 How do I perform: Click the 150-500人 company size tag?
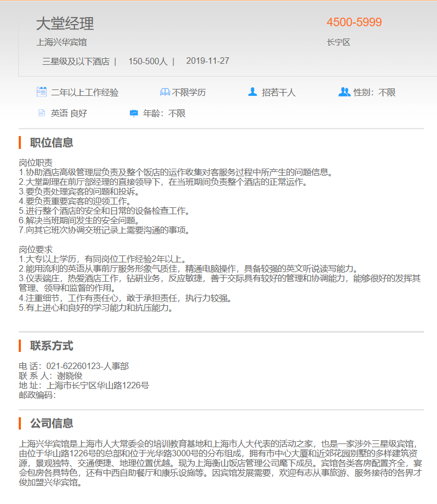point(148,62)
